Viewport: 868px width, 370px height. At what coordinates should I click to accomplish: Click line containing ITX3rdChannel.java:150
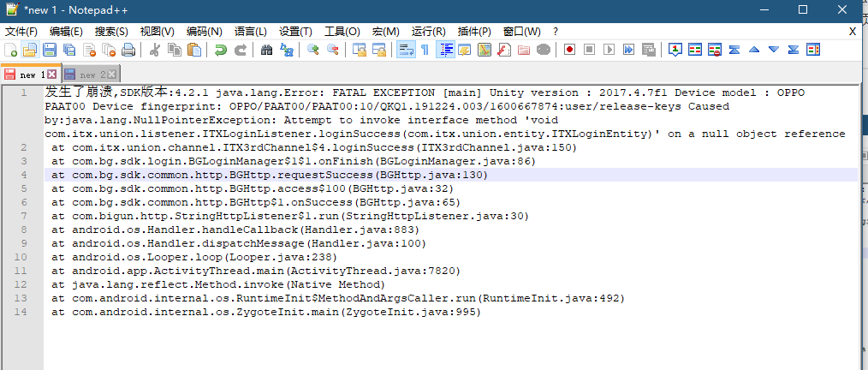coord(450,147)
